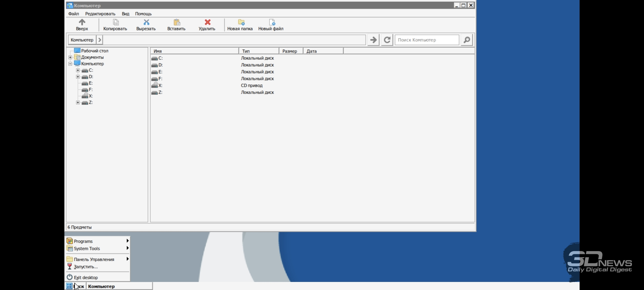Click the Вверх (Up) arrow icon
This screenshot has height=290, width=644.
click(x=82, y=22)
